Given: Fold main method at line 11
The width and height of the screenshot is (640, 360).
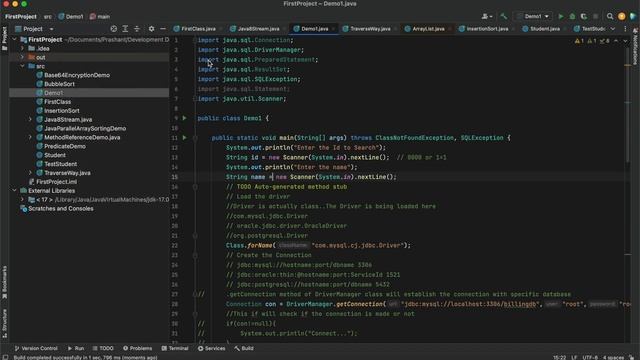Looking at the screenshot, I should [x=195, y=138].
